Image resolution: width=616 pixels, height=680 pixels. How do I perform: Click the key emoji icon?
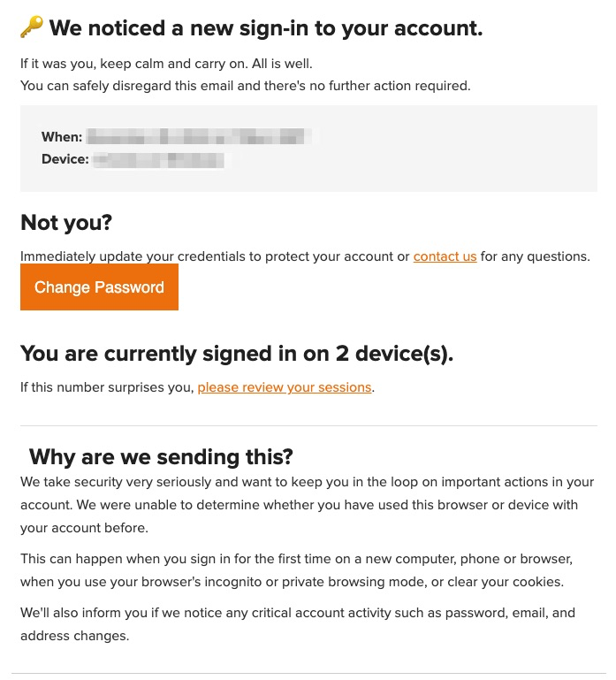click(x=31, y=28)
